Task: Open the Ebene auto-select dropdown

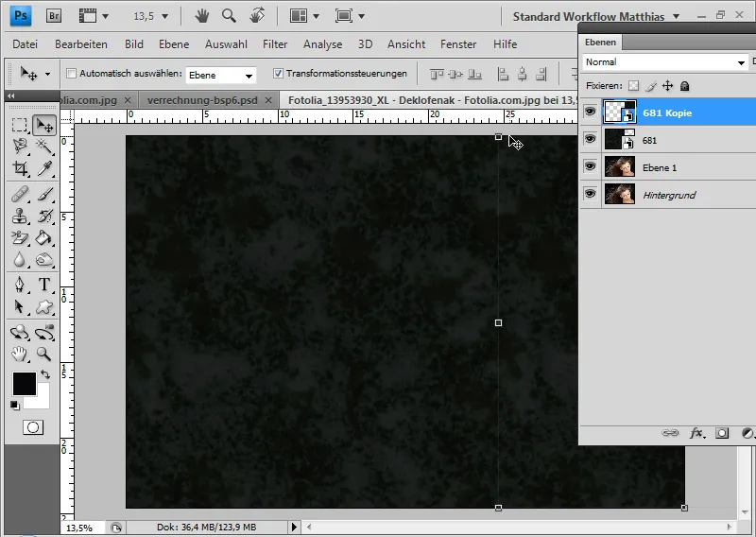Action: pos(221,75)
